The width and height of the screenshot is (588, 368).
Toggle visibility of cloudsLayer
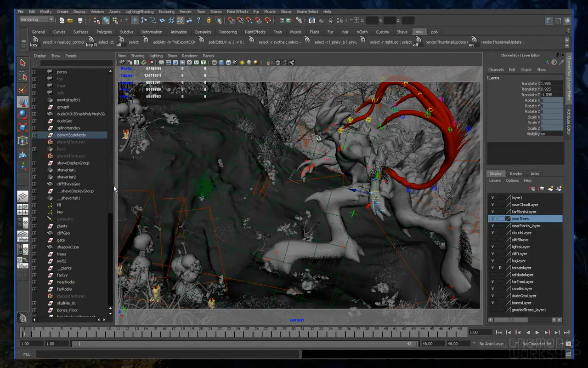click(x=492, y=233)
